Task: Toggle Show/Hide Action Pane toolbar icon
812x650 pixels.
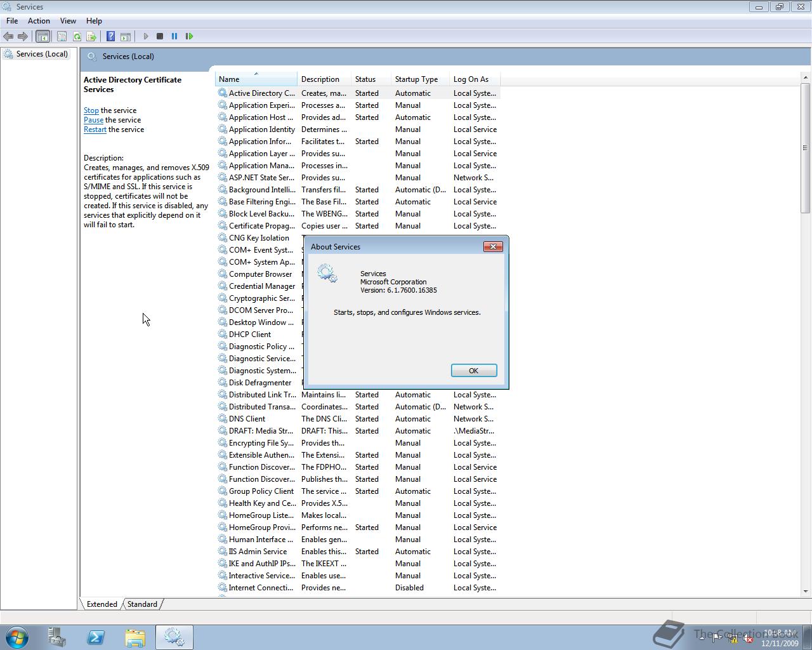Action: click(126, 36)
